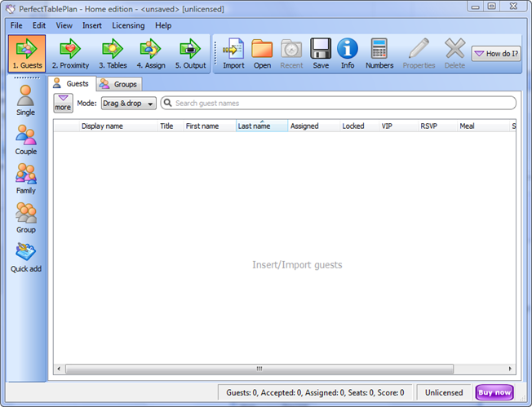The height and width of the screenshot is (407, 532).
Task: Insert a Single guest
Action: pos(26,100)
